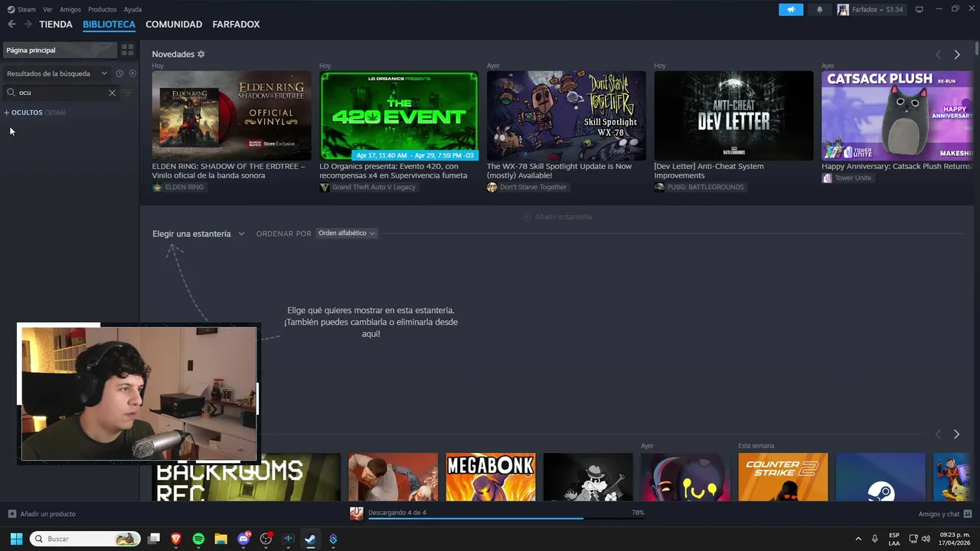Click the library search field
980x551 pixels.
tap(61, 93)
